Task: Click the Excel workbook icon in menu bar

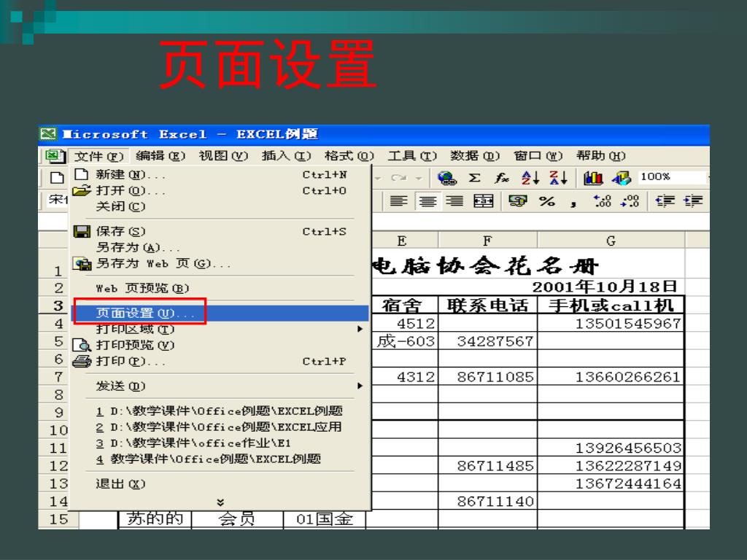Action: pyautogui.click(x=54, y=156)
